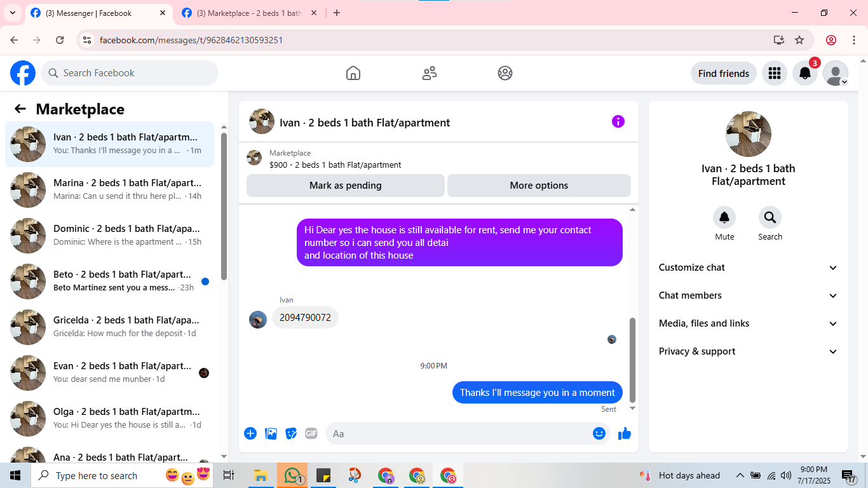This screenshot has width=868, height=488.
Task: Bookmark this page with the star
Action: pyautogui.click(x=799, y=40)
